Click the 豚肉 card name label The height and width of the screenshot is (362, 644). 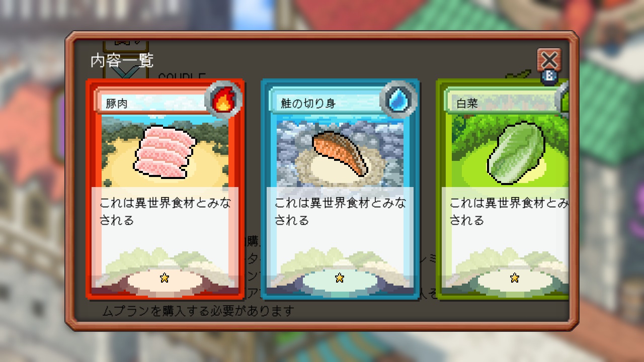coord(116,104)
